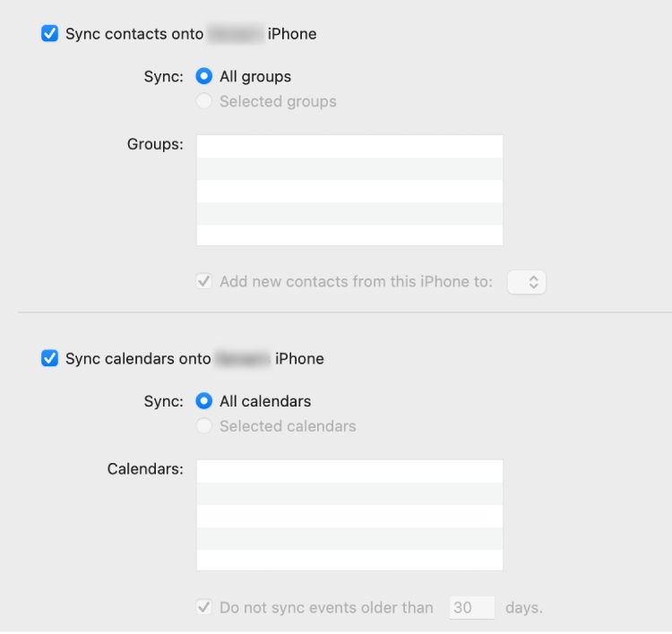Choose the Selected groups sync option
This screenshot has height=634, width=672.
point(204,101)
